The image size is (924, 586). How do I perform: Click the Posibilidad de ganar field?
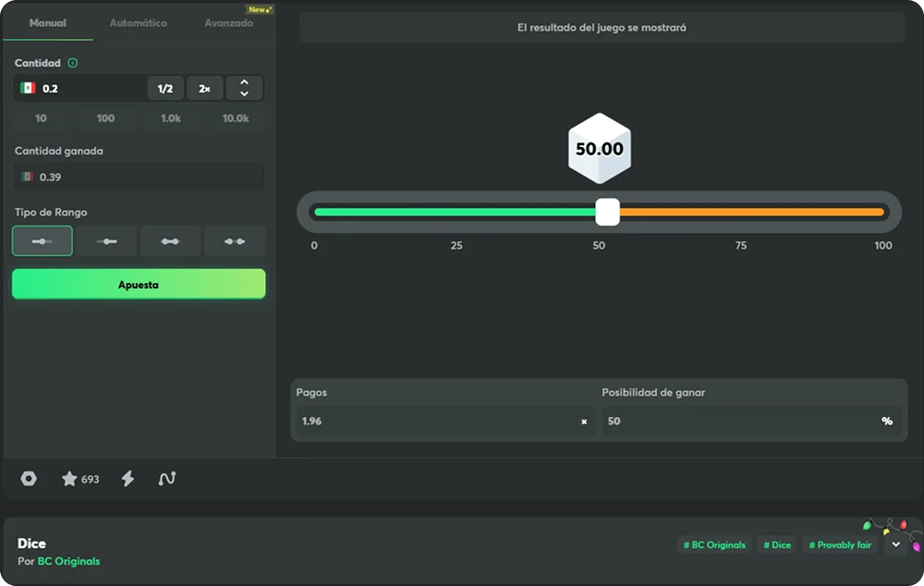pyautogui.click(x=751, y=421)
